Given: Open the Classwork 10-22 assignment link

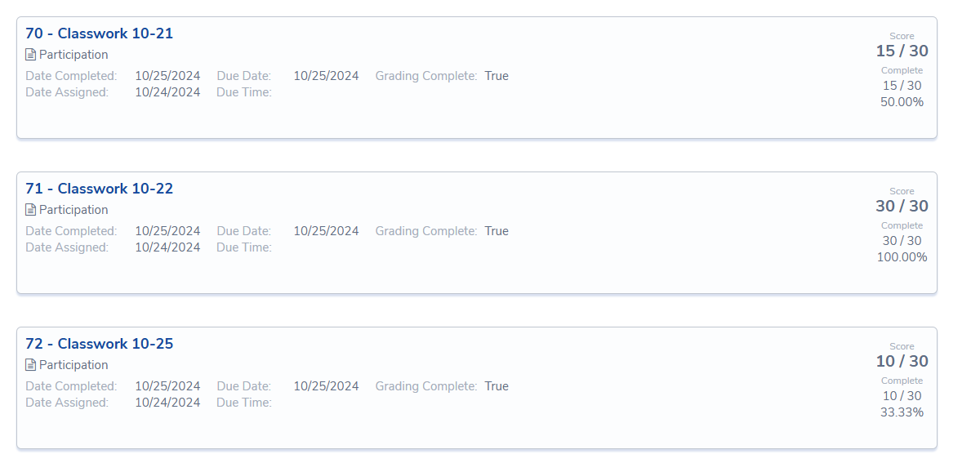Looking at the screenshot, I should coord(100,189).
